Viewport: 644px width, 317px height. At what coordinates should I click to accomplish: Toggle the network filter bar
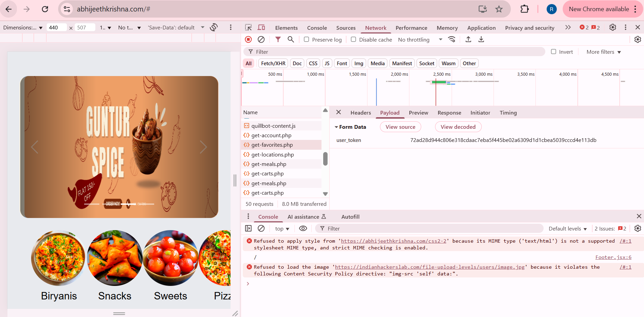point(278,40)
